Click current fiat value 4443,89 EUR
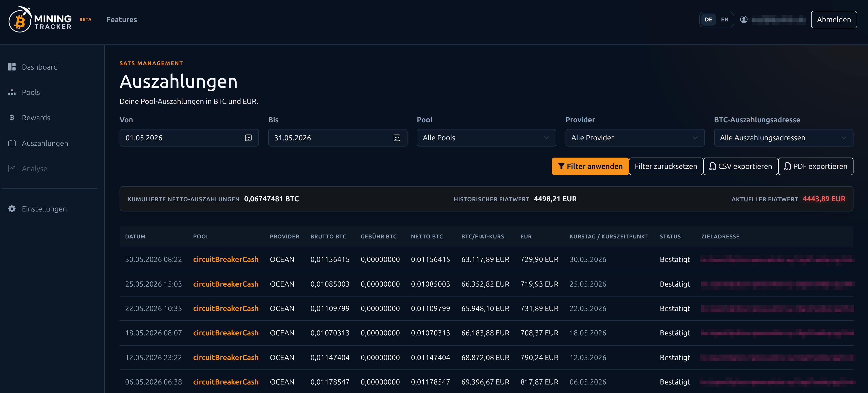 click(824, 199)
